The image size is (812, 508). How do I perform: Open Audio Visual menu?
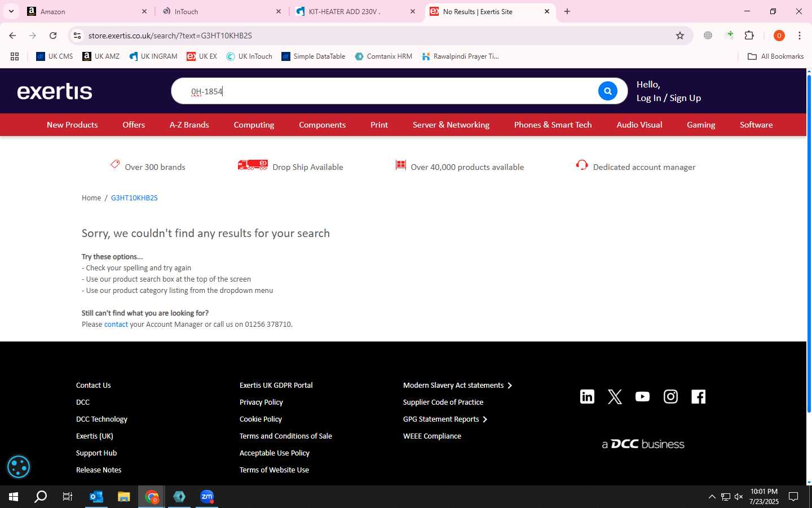[639, 125]
